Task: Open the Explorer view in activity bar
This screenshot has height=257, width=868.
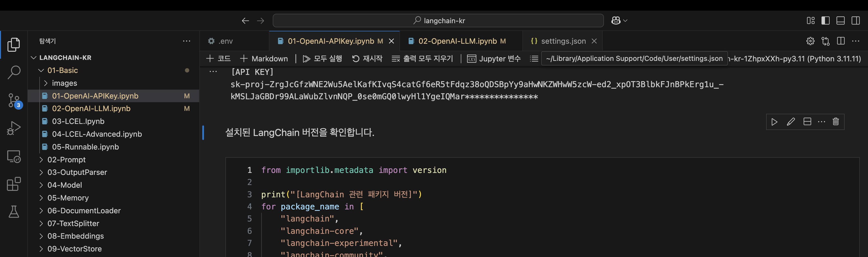Action: pyautogui.click(x=14, y=44)
